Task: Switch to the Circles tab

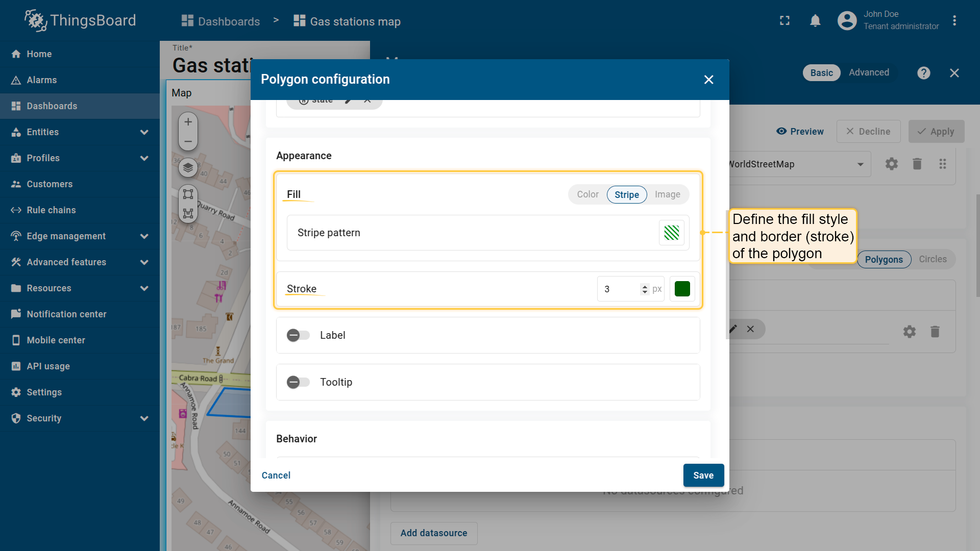Action: [x=933, y=259]
